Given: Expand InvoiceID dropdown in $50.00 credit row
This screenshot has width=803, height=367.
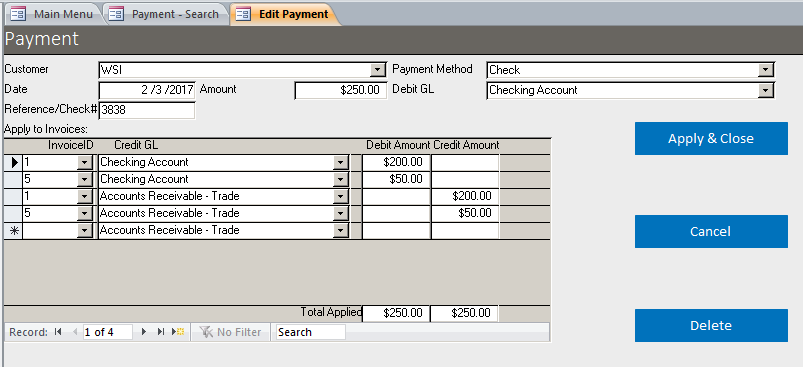Looking at the screenshot, I should (x=84, y=213).
